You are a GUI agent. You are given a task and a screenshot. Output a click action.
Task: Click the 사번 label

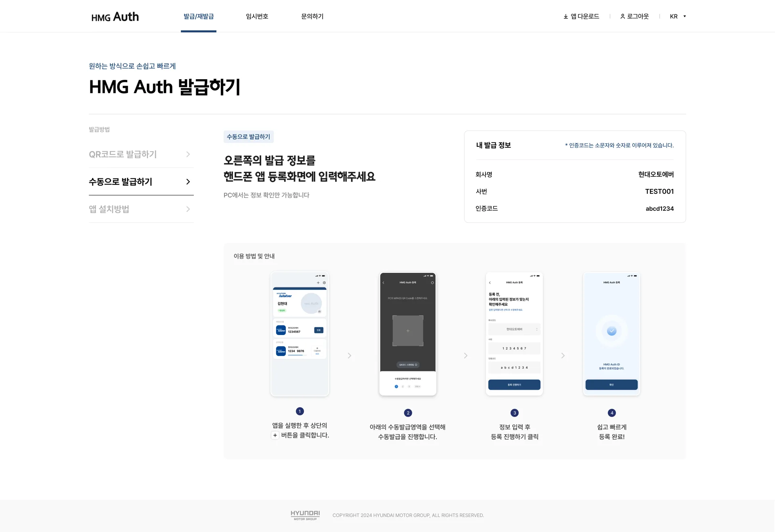[482, 191]
